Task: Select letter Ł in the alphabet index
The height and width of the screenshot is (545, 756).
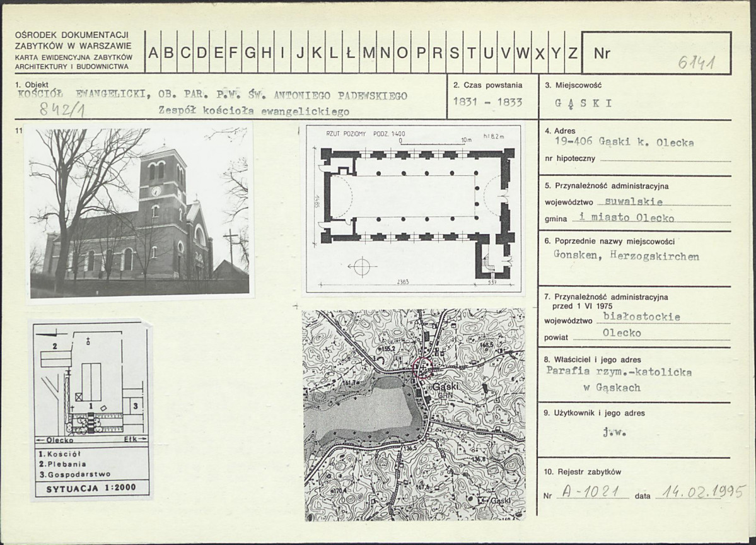Action: click(351, 53)
